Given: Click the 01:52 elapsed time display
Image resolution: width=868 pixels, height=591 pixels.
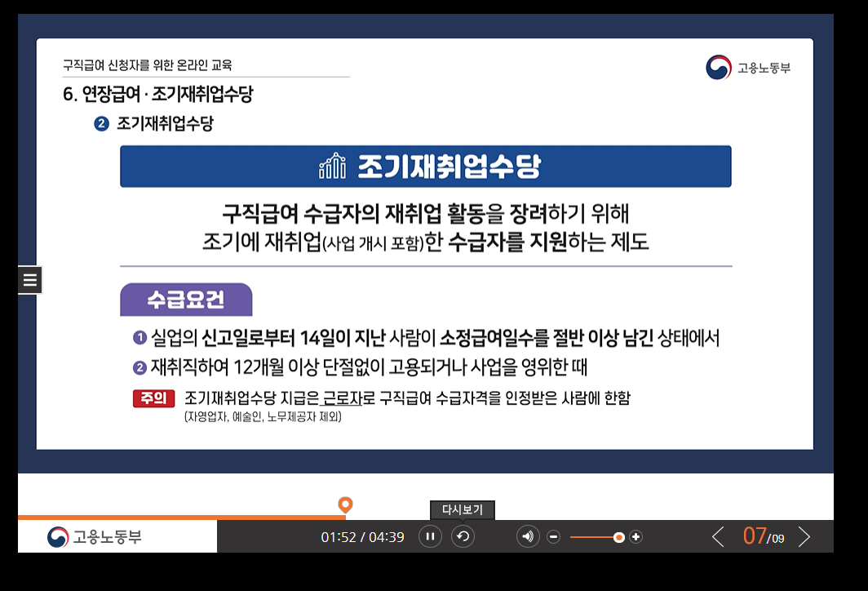Looking at the screenshot, I should 336,536.
